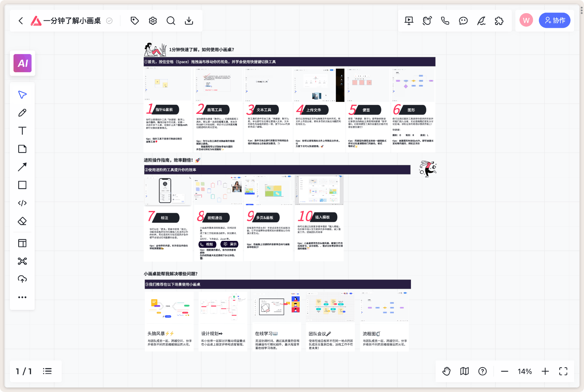
Task: Click the 设计规划 heading
Action: coord(212,334)
